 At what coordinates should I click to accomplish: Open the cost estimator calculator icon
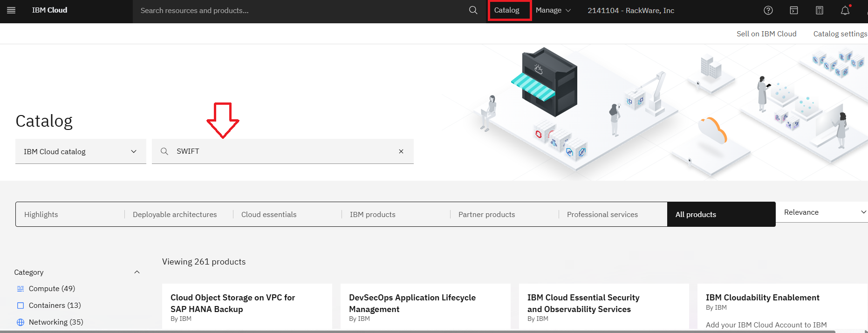(820, 10)
